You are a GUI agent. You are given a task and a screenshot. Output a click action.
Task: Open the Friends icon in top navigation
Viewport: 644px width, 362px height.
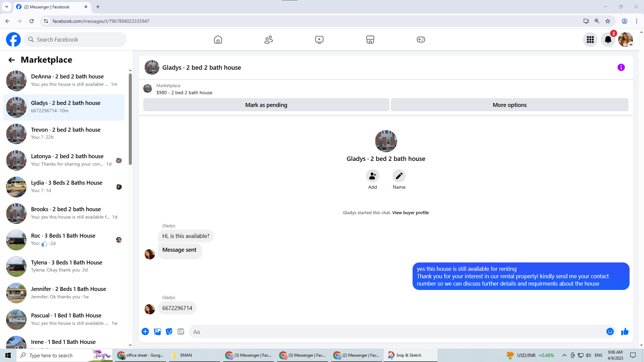click(269, 40)
